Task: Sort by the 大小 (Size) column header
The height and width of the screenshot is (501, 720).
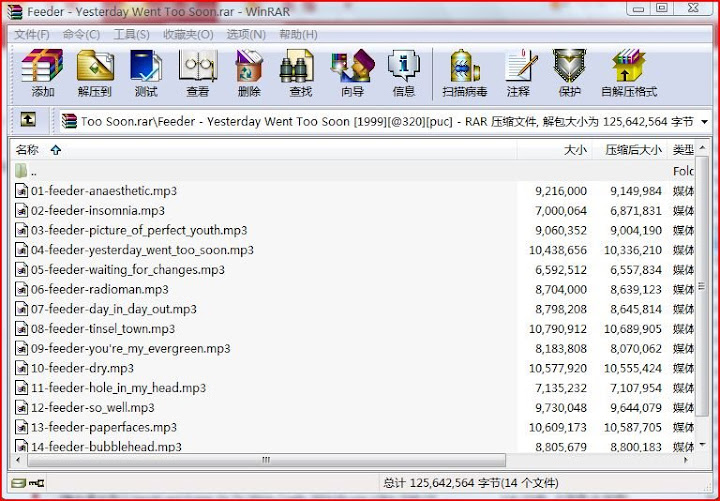Action: [x=555, y=150]
